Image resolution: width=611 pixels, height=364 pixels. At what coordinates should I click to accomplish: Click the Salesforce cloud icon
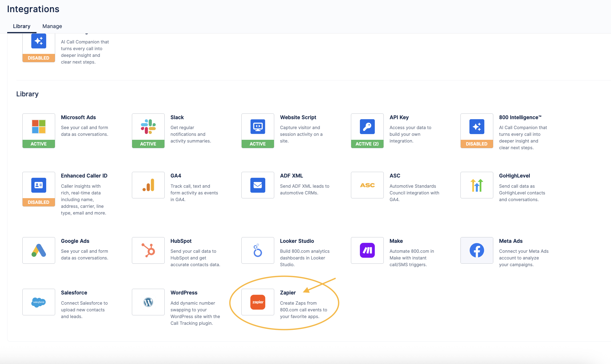pos(39,302)
